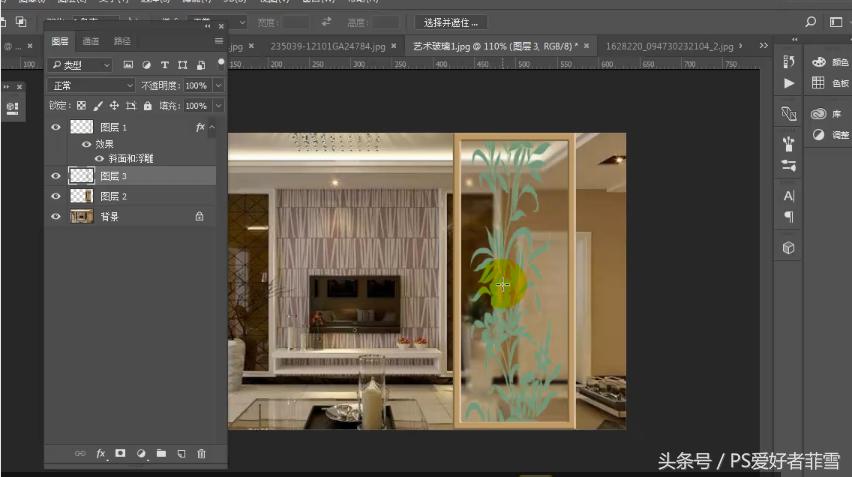Open the 1628220_094730232104_2.jpg tab
The height and width of the screenshot is (477, 852).
669,46
